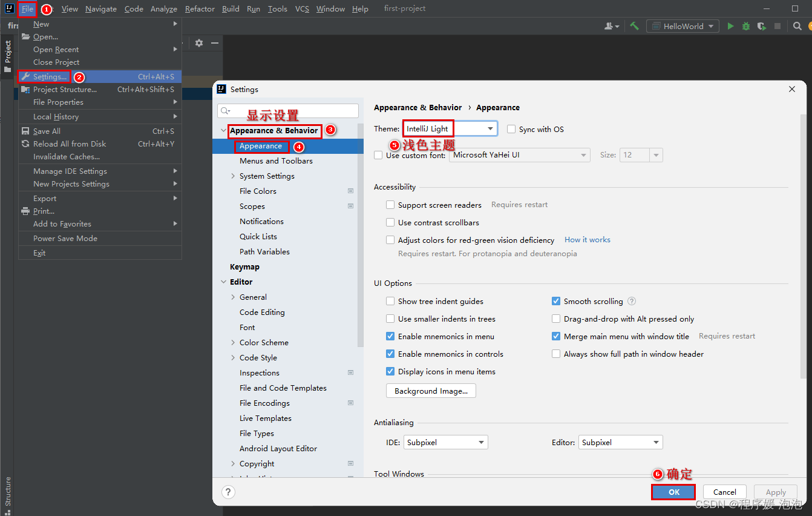This screenshot has height=516, width=812.
Task: Click project-level icon beside Copyright
Action: 350,463
